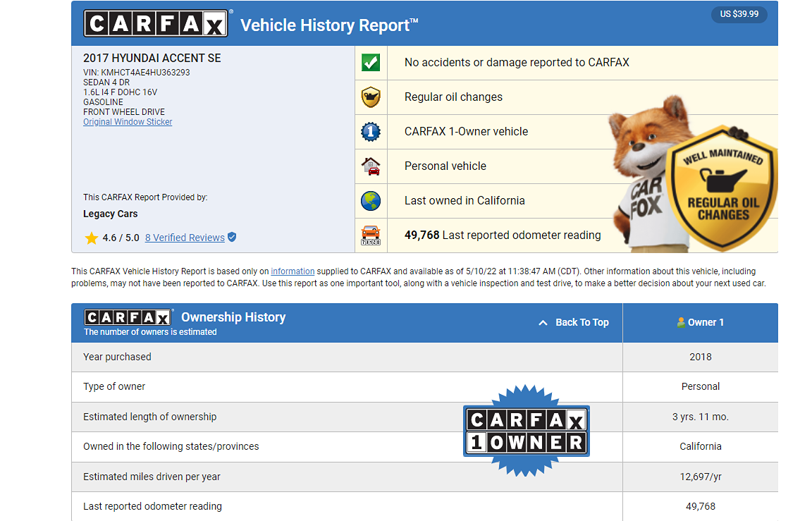
Task: Click the Owner 1 person icon
Action: pos(681,322)
